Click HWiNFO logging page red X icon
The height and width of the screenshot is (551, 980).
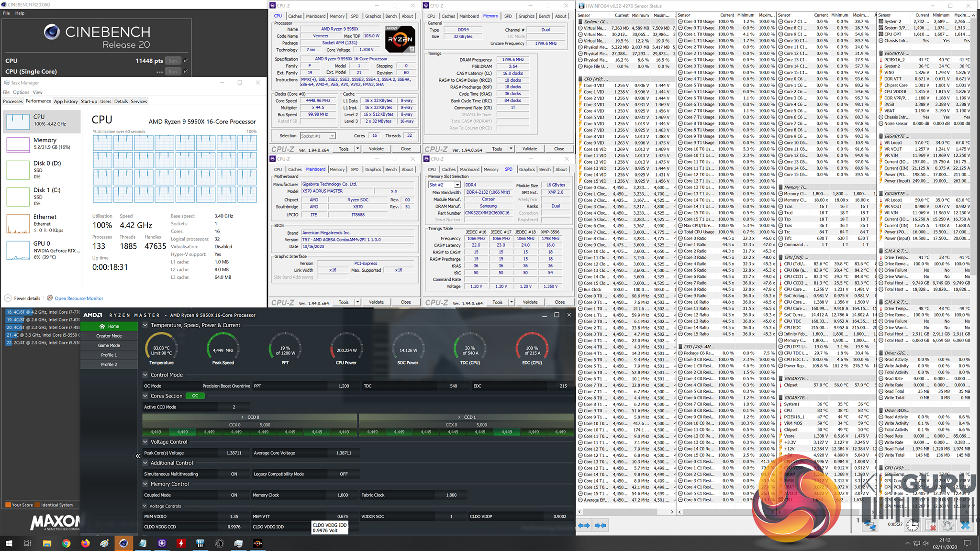coord(930,526)
